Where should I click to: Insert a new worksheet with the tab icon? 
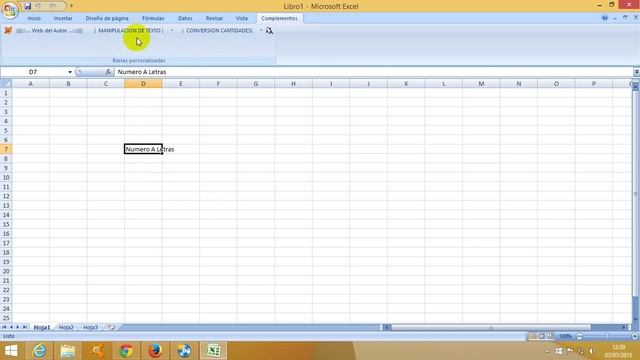click(111, 327)
